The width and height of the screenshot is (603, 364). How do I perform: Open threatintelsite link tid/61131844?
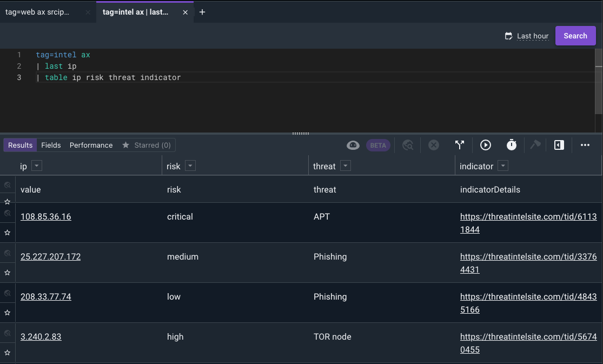click(528, 223)
